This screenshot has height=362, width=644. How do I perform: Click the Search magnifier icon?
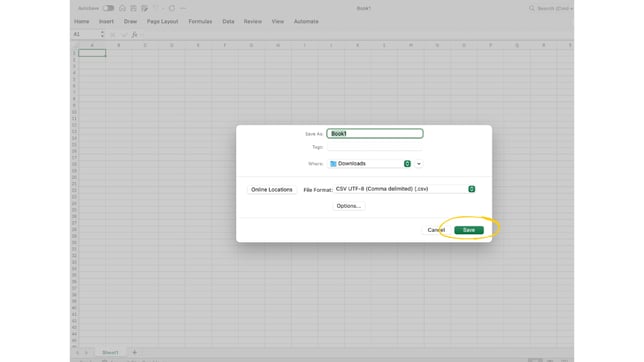tap(531, 8)
